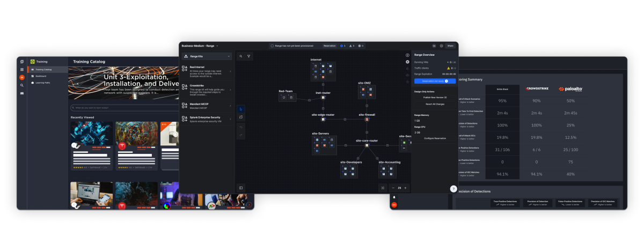Screen dimensions: 644x238
Task: Click the redo arrow on canvas toolbar
Action: click(x=241, y=135)
